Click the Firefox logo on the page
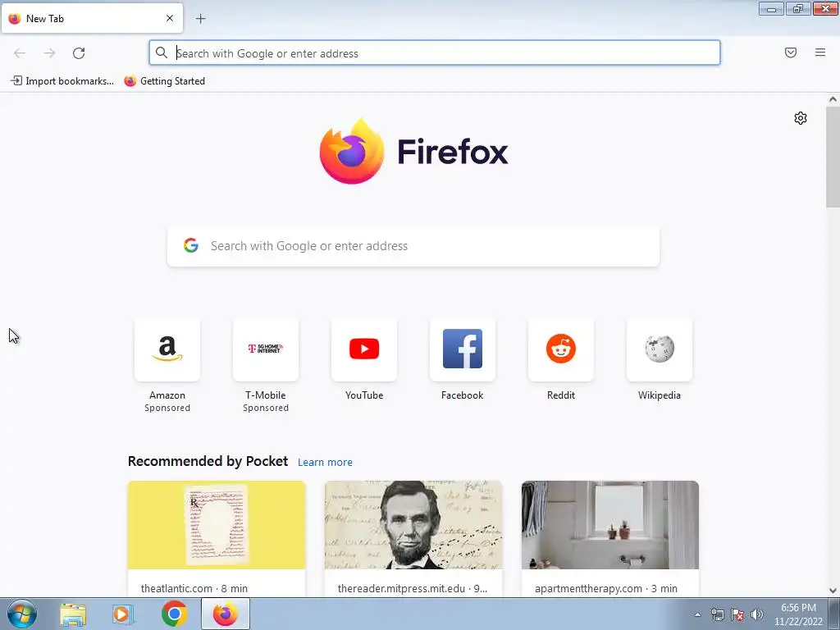The height and width of the screenshot is (630, 840). coord(413,152)
